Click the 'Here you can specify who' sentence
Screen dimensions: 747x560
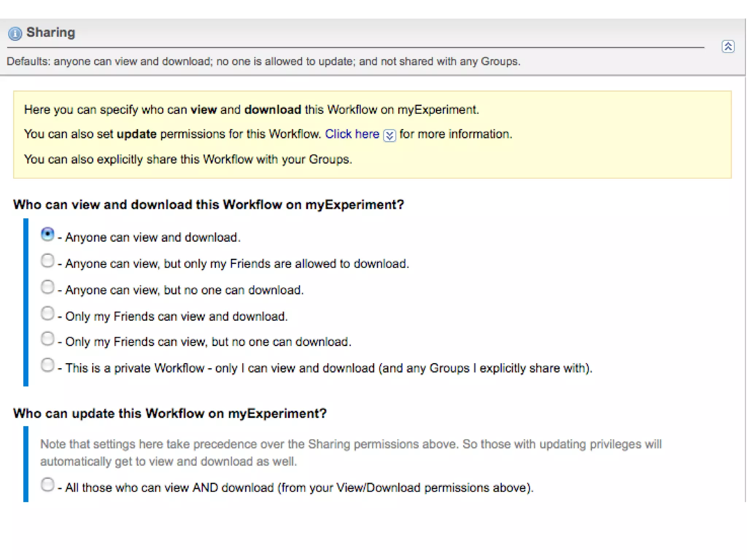tap(251, 109)
